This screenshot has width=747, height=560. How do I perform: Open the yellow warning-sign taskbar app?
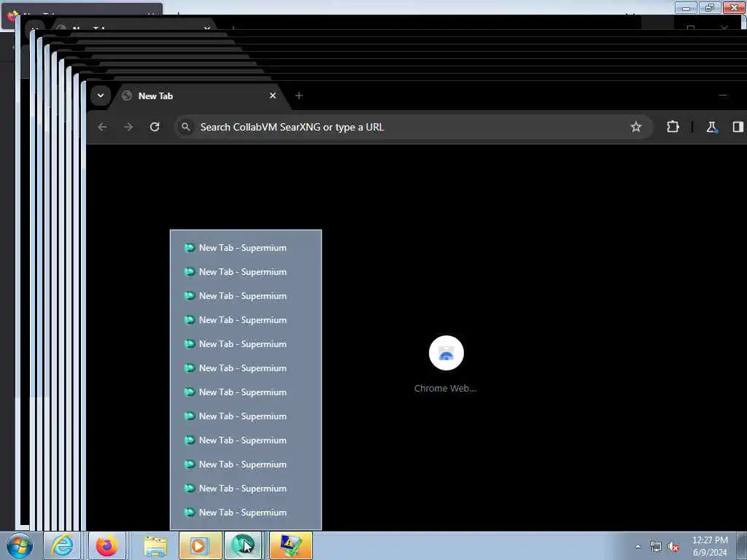click(x=290, y=545)
